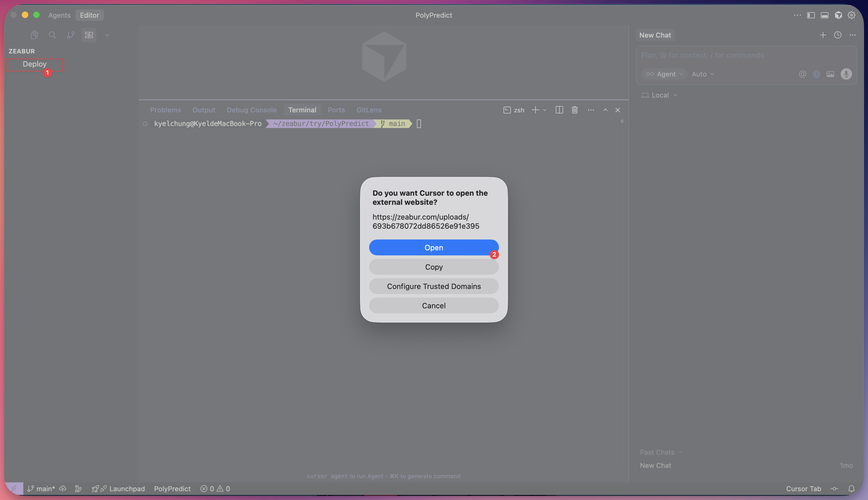Click the Open button in dialog
The height and width of the screenshot is (500, 868).
434,247
